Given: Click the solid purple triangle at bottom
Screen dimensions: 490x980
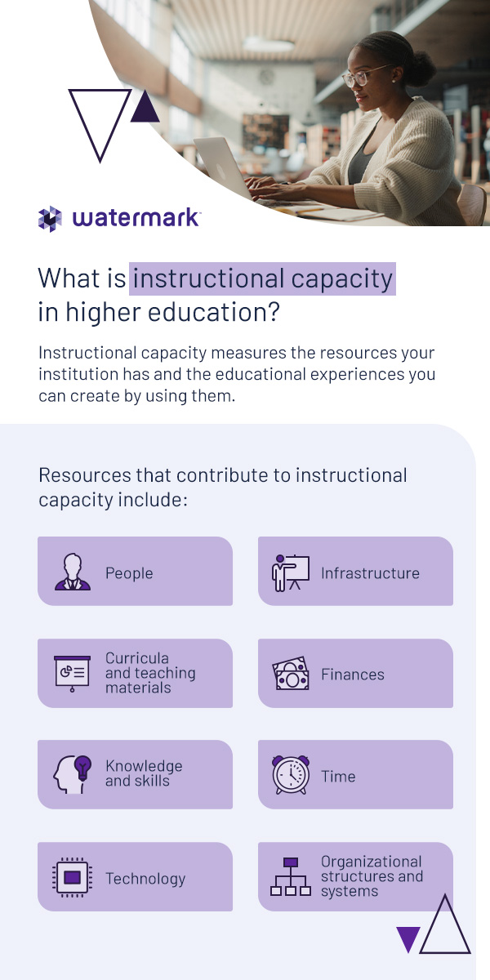Looking at the screenshot, I should pyautogui.click(x=408, y=939).
